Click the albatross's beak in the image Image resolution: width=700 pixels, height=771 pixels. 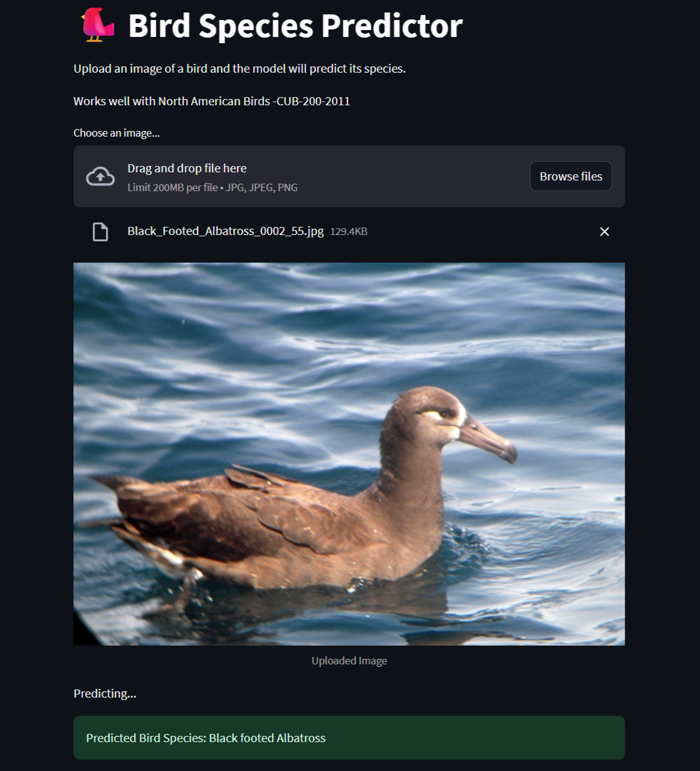488,440
